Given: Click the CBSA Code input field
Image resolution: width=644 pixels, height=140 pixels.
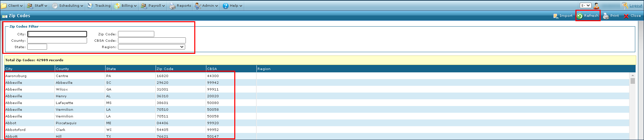Looking at the screenshot, I should (x=152, y=40).
